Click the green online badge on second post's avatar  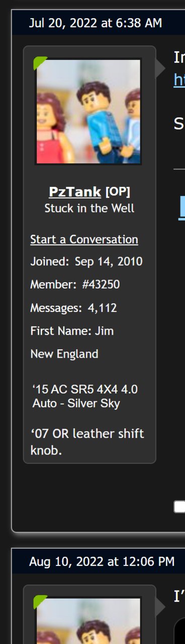click(39, 601)
